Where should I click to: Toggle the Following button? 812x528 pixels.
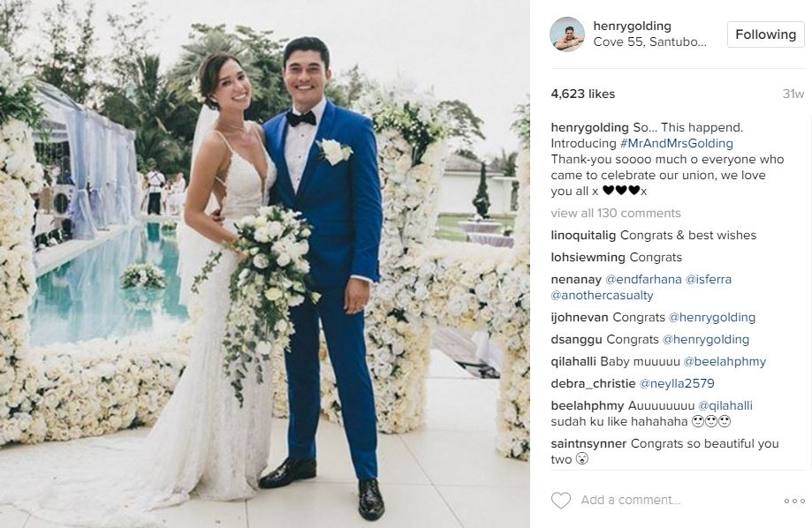coord(765,34)
